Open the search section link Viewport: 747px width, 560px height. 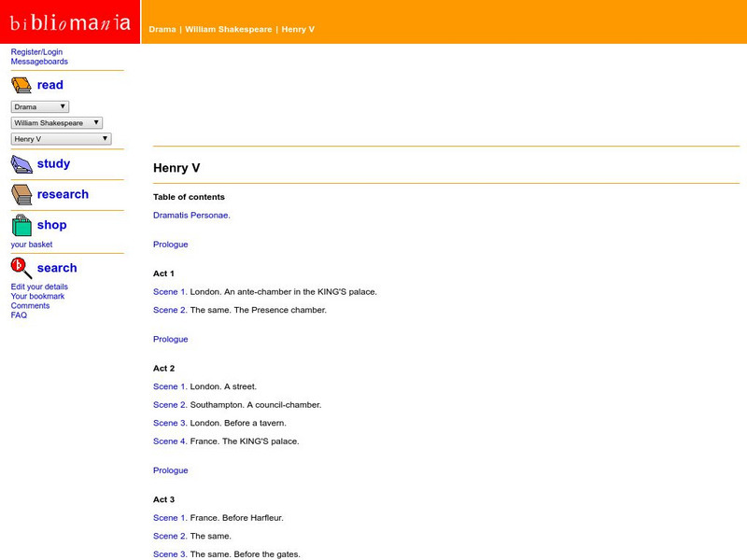(x=57, y=268)
